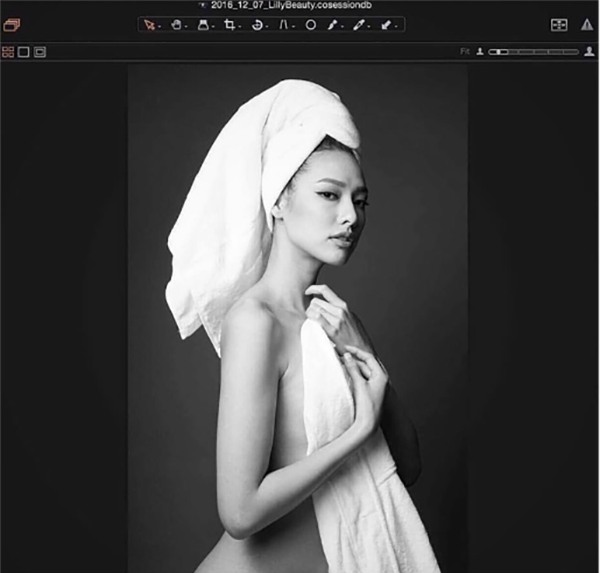Switch to multi-image grid view
The width and height of the screenshot is (600, 573).
pyautogui.click(x=8, y=51)
